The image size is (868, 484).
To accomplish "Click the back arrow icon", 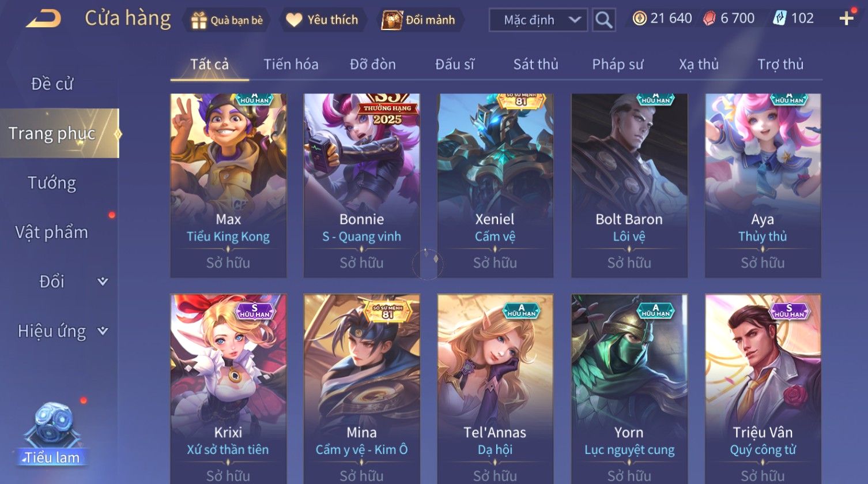I will pyautogui.click(x=43, y=19).
